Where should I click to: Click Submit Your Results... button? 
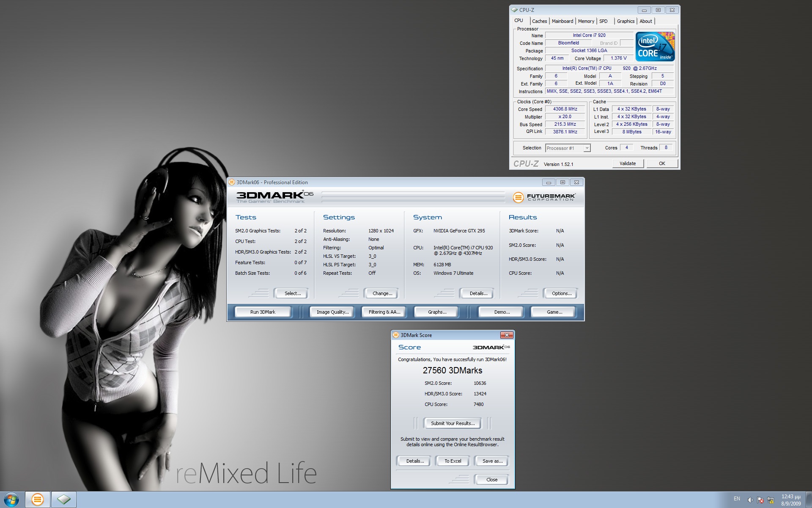click(x=453, y=423)
